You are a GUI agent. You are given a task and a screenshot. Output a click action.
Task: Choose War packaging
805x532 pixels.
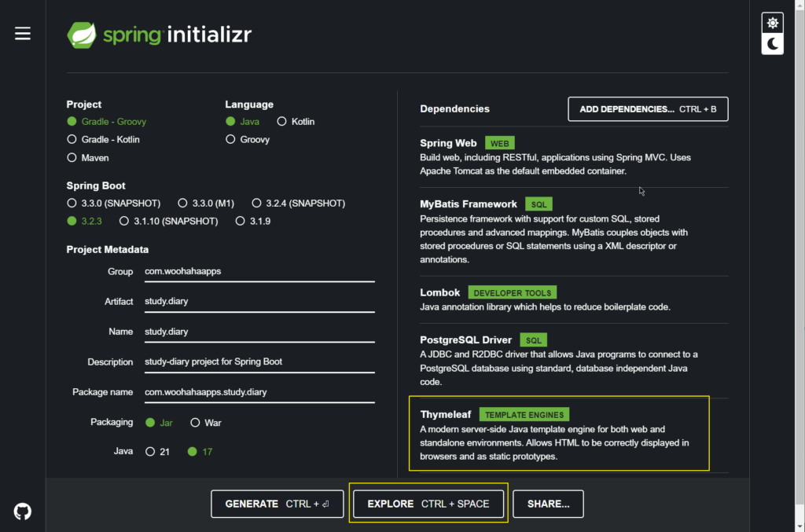pyautogui.click(x=206, y=423)
